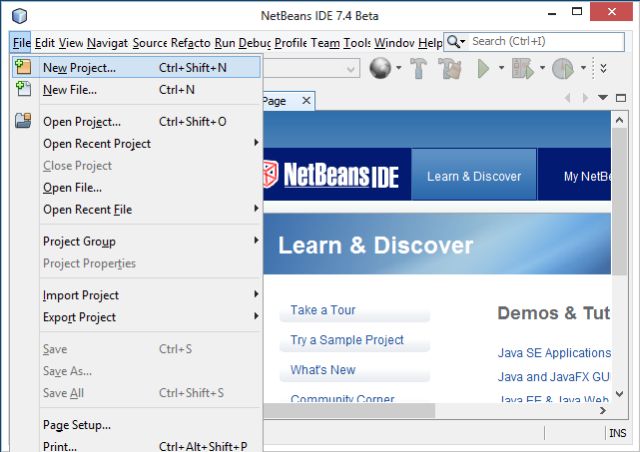Click the Debug Project icon
This screenshot has height=452, width=640.
point(522,68)
